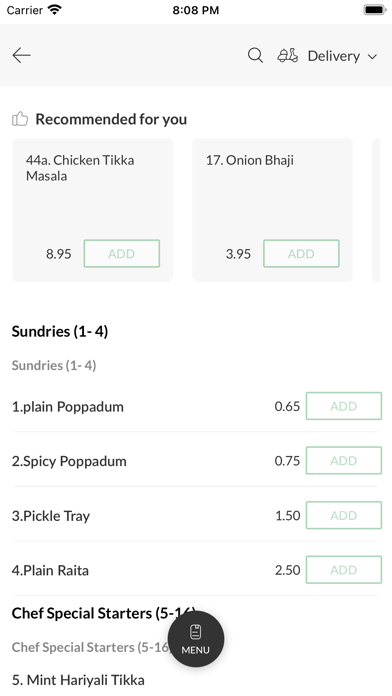392x696 pixels.
Task: Open the 5. Mint Hariyali Tikka item
Action: tap(78, 680)
